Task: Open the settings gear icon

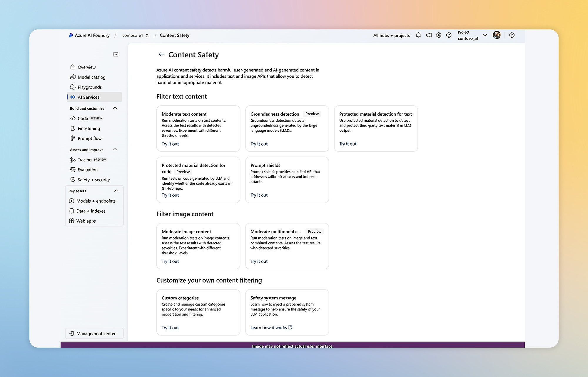Action: 439,35
